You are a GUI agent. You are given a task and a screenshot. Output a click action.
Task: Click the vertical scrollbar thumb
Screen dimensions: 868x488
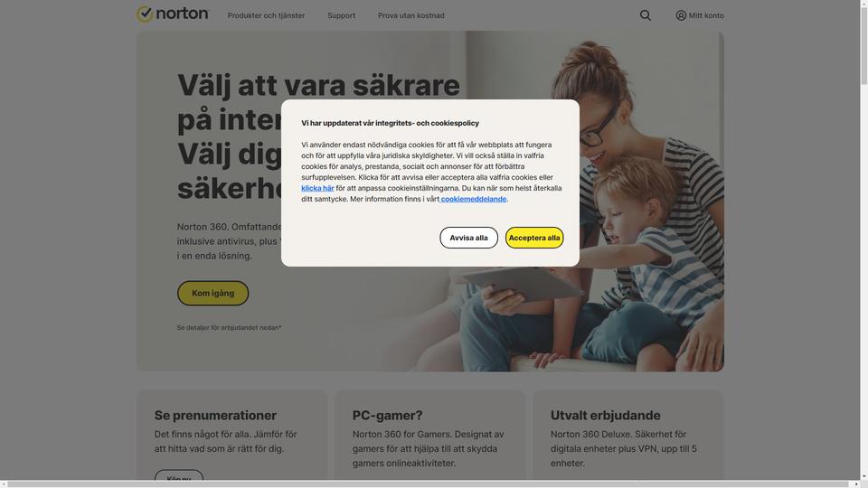click(x=863, y=45)
